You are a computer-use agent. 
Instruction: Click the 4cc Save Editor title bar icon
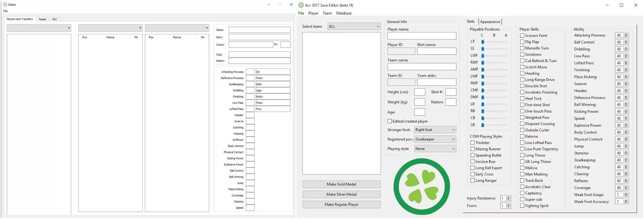tap(301, 5)
